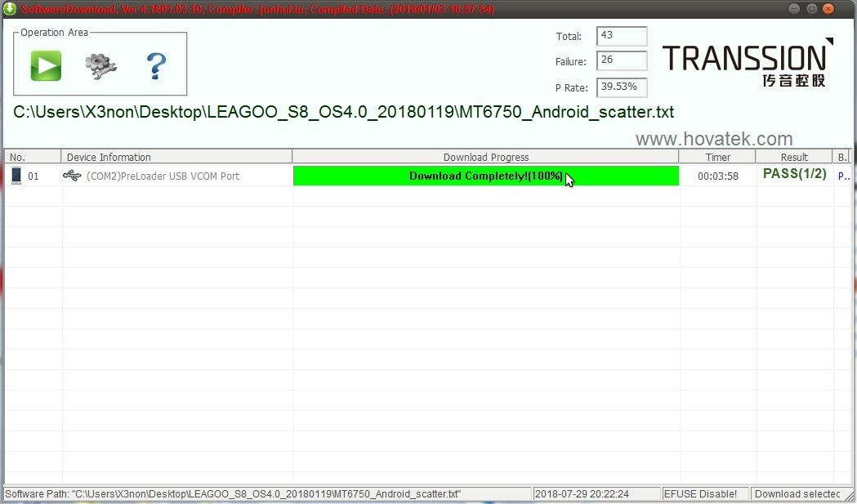The height and width of the screenshot is (504, 857).
Task: Click the SoftwareDownload app icon in title bar
Action: [x=9, y=9]
